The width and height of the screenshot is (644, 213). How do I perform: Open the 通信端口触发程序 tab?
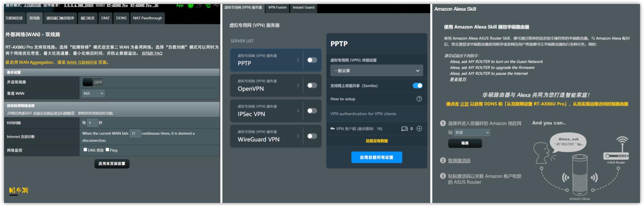click(60, 18)
